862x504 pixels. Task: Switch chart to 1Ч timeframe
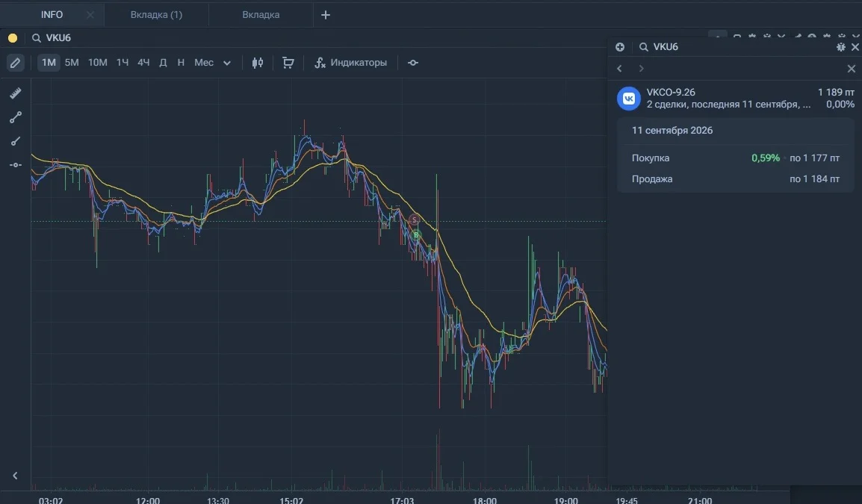[122, 63]
